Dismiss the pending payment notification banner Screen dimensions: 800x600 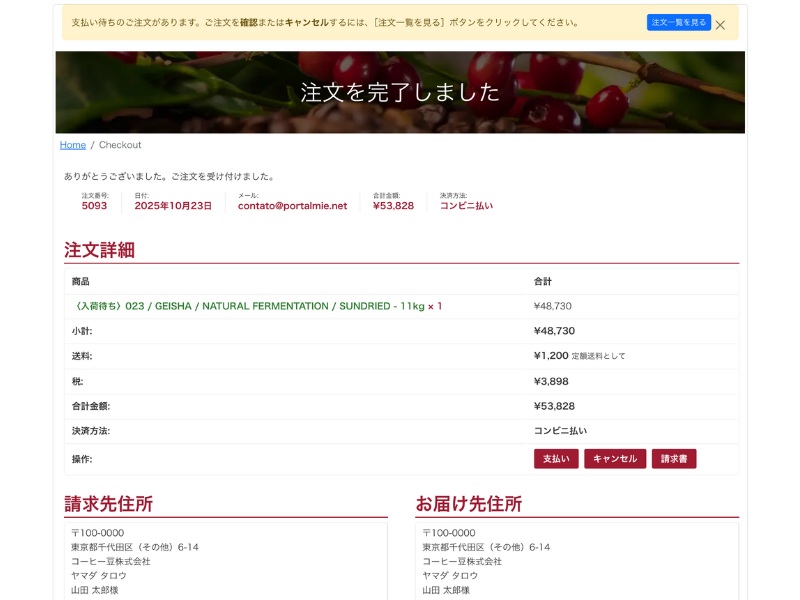click(x=720, y=25)
